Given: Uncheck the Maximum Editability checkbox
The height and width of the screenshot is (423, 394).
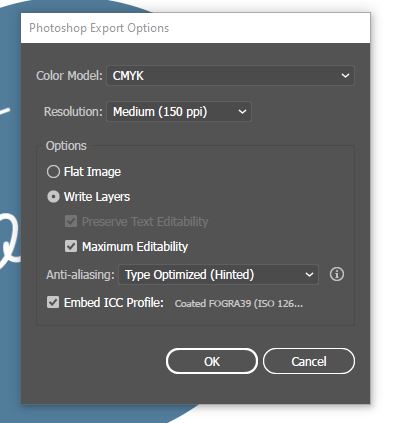Looking at the screenshot, I should (x=71, y=246).
